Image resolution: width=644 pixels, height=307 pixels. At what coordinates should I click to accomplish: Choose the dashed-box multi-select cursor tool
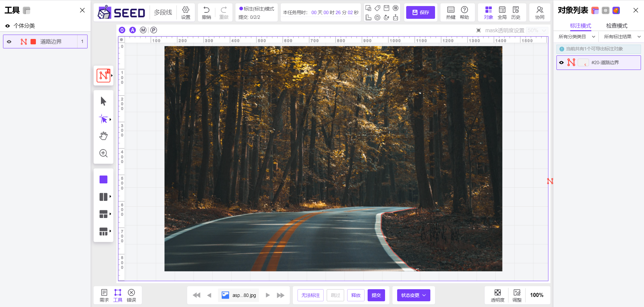103,119
